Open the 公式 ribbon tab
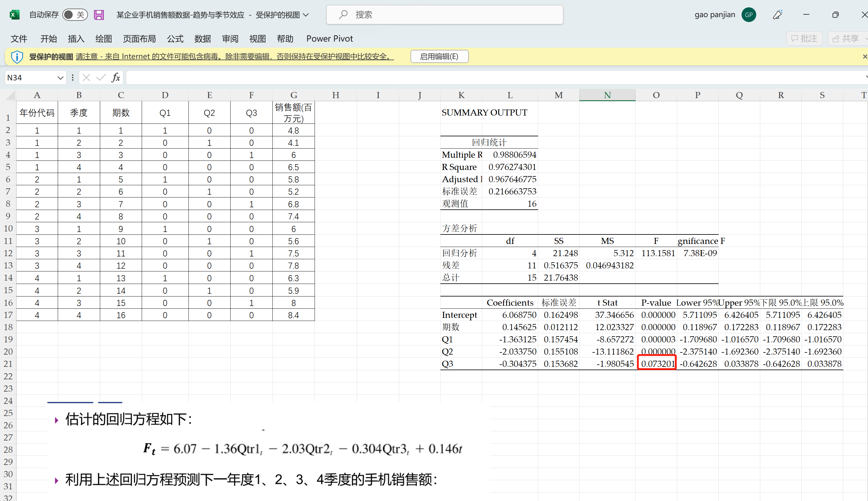Screen dimensions: 868x501 [x=175, y=39]
